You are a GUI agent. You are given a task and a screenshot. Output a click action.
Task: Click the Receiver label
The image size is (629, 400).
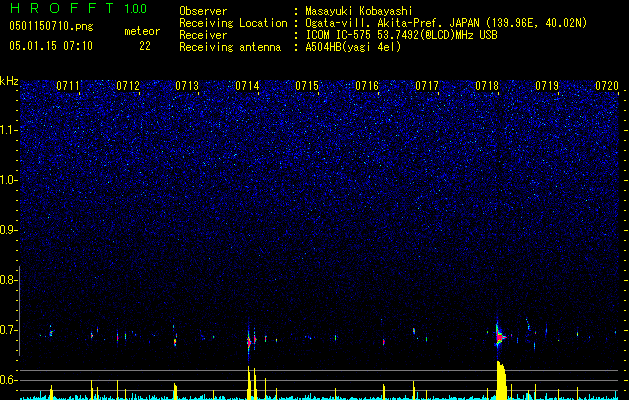tap(203, 35)
